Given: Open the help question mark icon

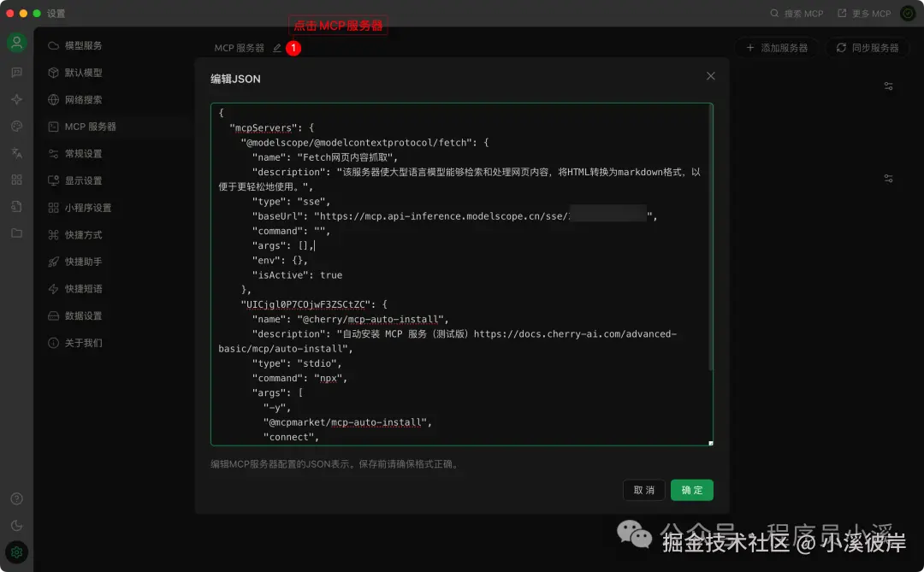Looking at the screenshot, I should [x=16, y=499].
